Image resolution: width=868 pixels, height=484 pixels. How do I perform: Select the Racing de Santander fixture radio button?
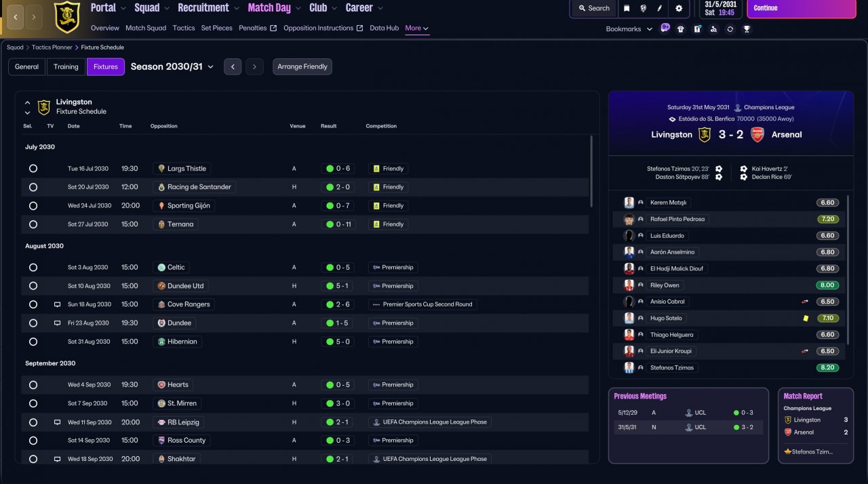33,187
